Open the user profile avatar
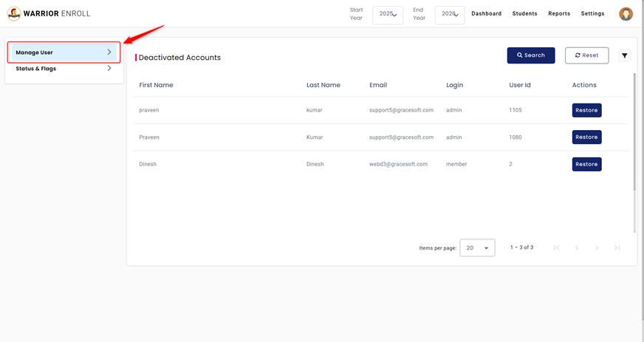This screenshot has width=644, height=342. (x=626, y=13)
